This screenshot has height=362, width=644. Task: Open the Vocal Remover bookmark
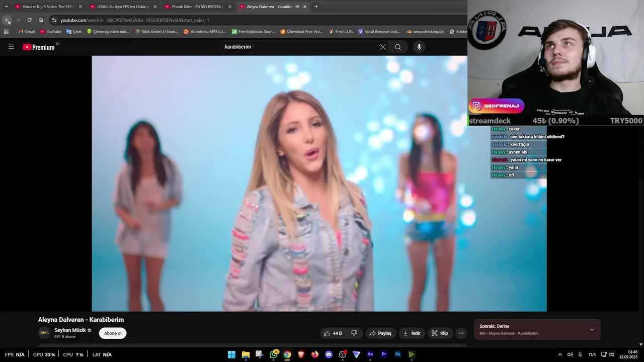[379, 32]
